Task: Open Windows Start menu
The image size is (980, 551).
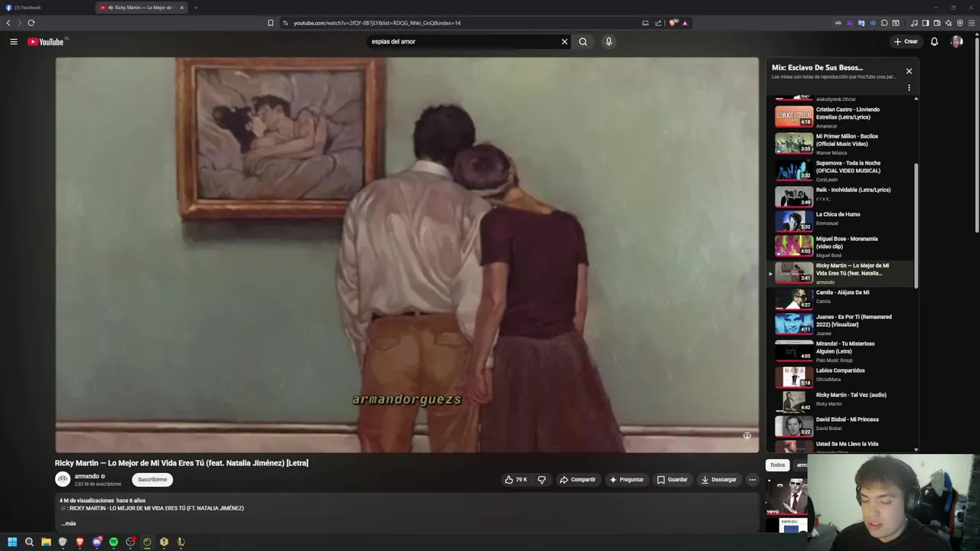Action: (x=12, y=542)
